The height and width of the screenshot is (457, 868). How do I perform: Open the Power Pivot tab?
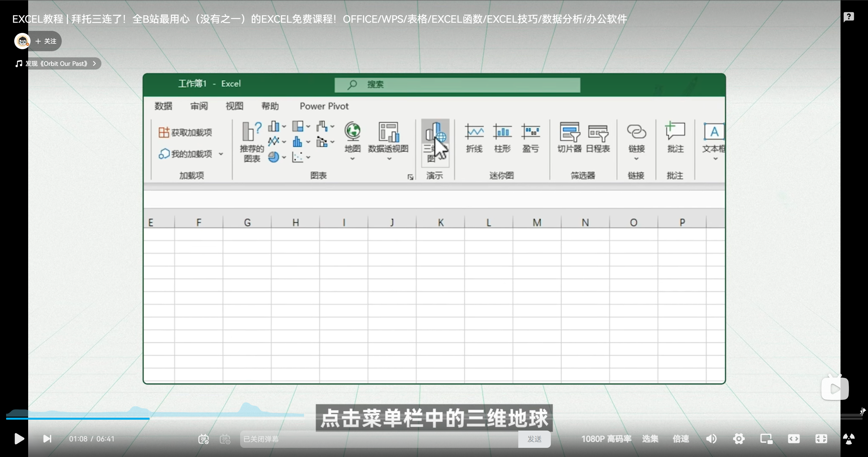point(324,106)
